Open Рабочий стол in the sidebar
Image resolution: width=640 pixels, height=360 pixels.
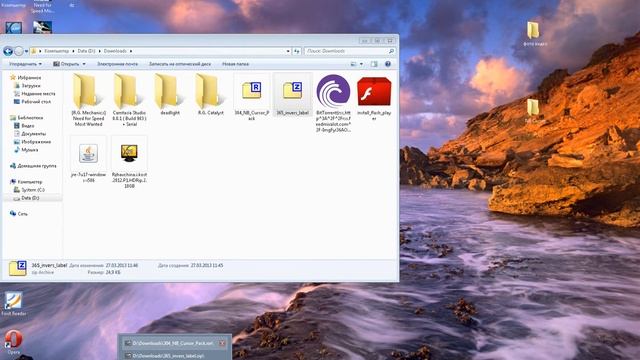pyautogui.click(x=33, y=102)
